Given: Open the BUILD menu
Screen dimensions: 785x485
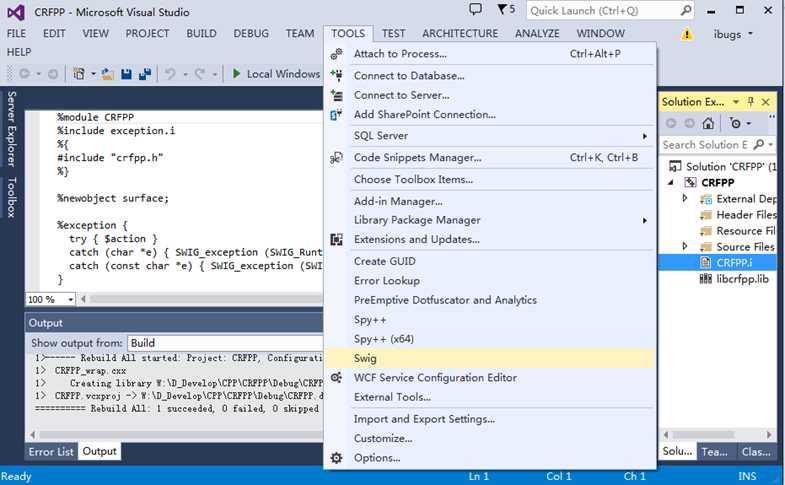Looking at the screenshot, I should 201,34.
